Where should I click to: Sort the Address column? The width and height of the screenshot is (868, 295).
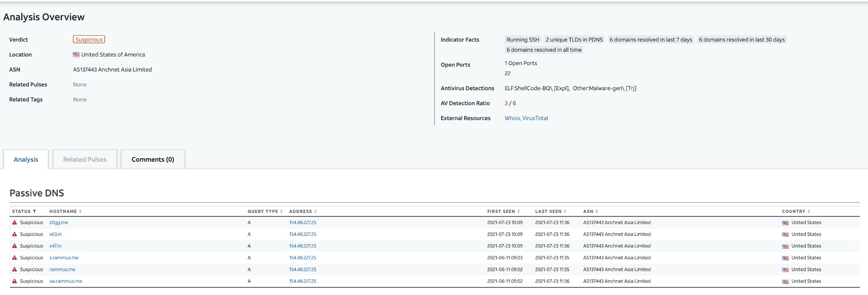click(315, 211)
